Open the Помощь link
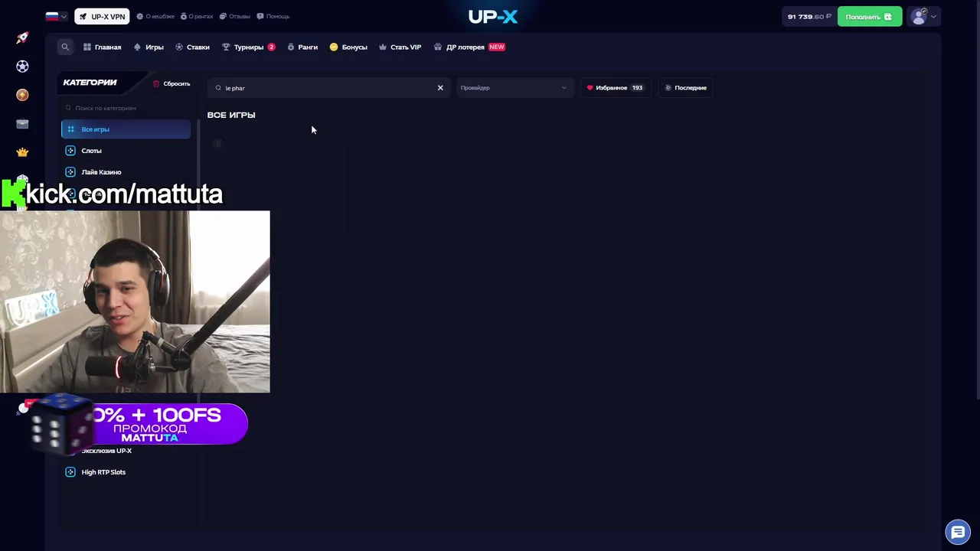This screenshot has width=980, height=551. point(273,16)
